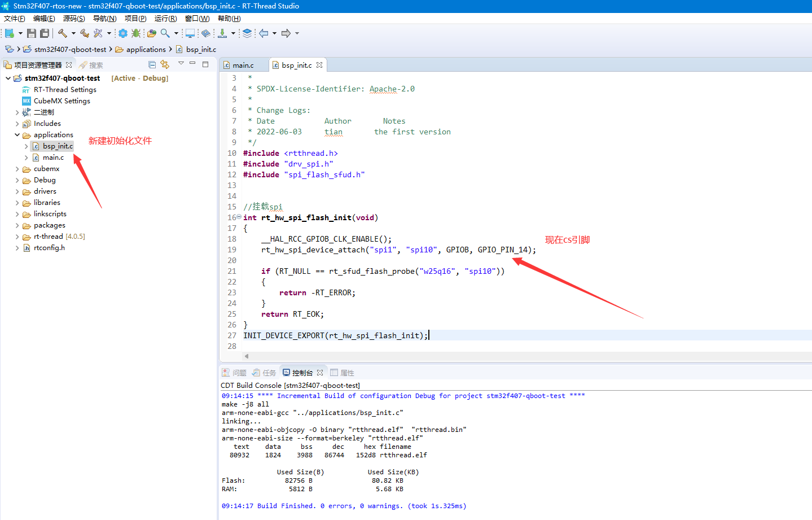Click the editor horizontal scrollbar left arrow

coord(246,356)
